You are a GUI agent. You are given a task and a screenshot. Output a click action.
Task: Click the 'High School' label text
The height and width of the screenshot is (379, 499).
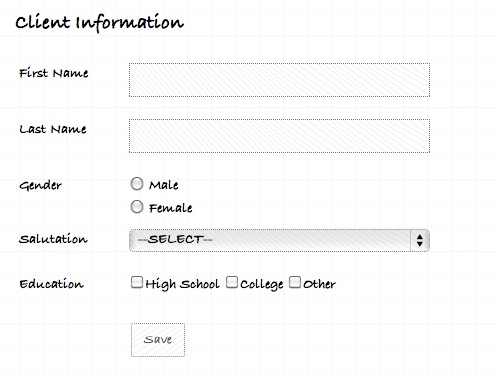pos(183,284)
